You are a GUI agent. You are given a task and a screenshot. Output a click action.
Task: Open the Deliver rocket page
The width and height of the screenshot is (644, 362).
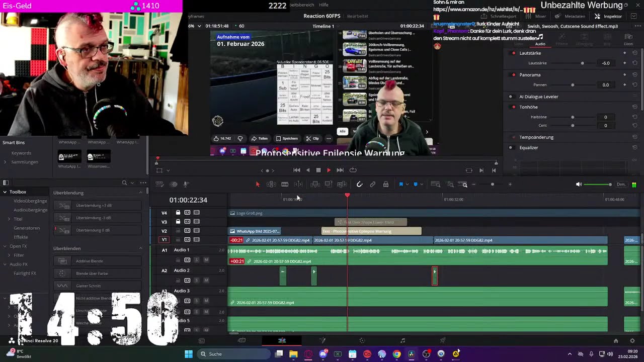pos(443,340)
